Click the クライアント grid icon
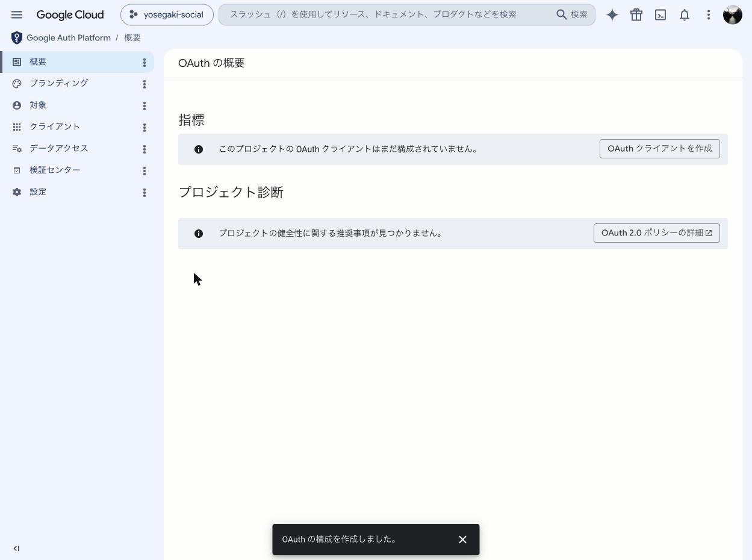The width and height of the screenshot is (752, 560). (x=17, y=127)
